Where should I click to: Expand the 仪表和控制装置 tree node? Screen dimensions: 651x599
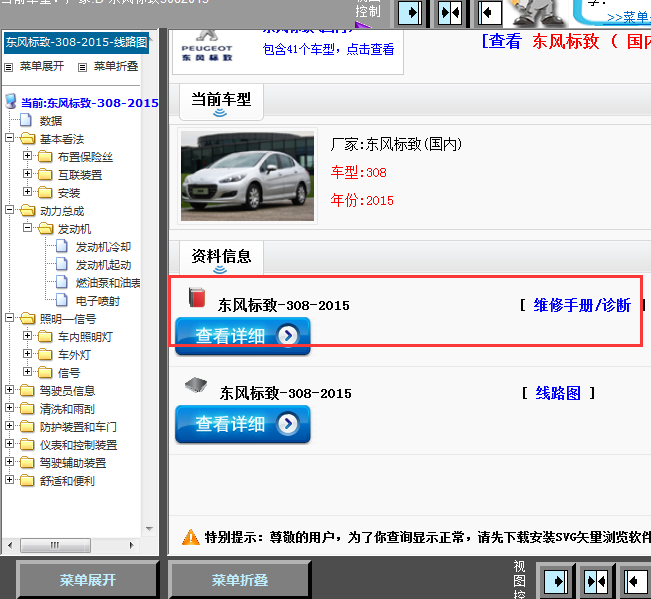9,443
